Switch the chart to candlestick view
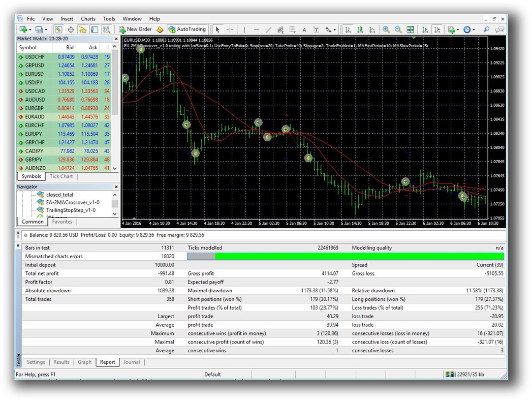532x401 pixels. coord(361,29)
